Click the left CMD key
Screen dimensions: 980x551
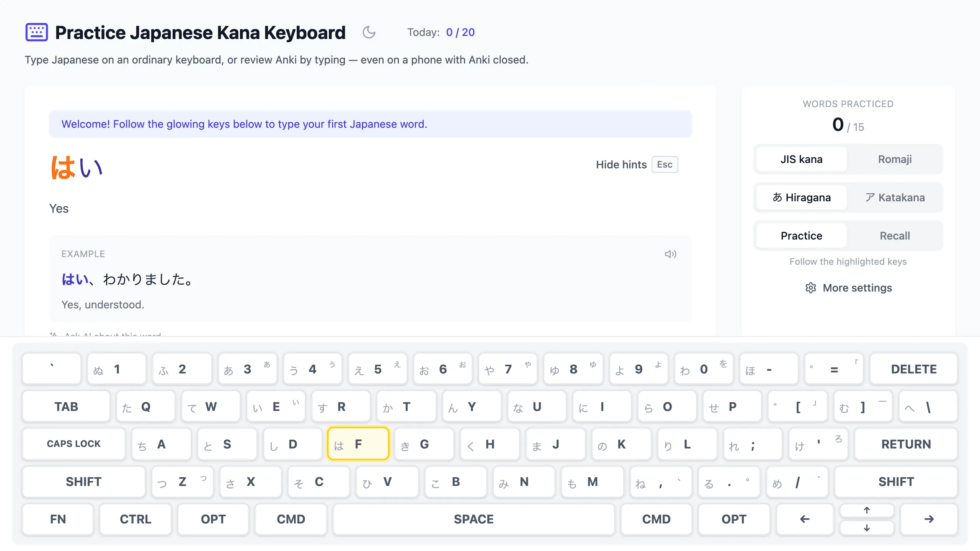tap(291, 519)
